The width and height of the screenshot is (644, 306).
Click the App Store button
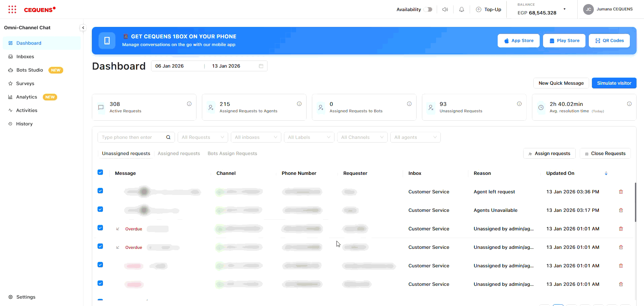pos(518,41)
